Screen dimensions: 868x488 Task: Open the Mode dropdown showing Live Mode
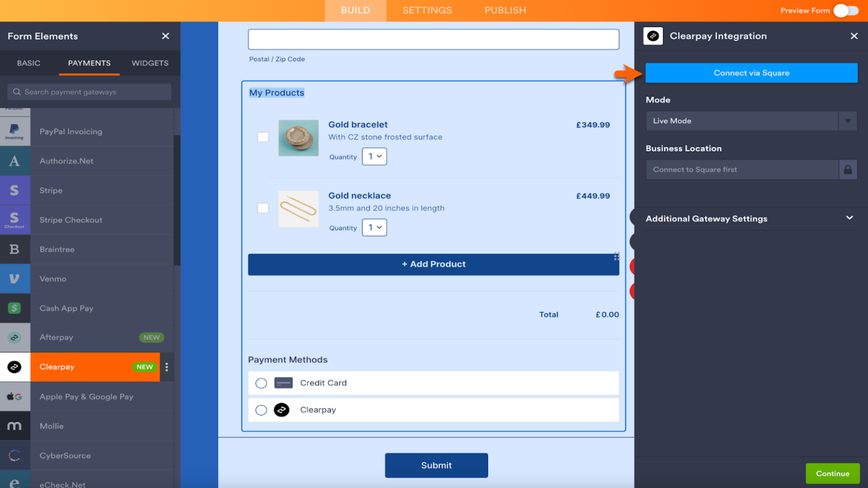click(x=751, y=120)
